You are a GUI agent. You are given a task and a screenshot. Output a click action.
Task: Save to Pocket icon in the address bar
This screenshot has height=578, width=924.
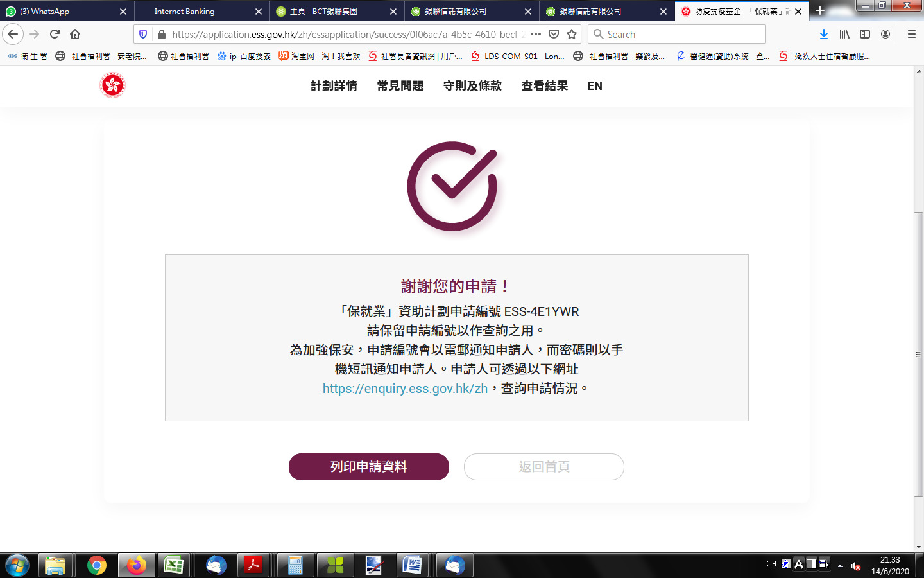(554, 34)
